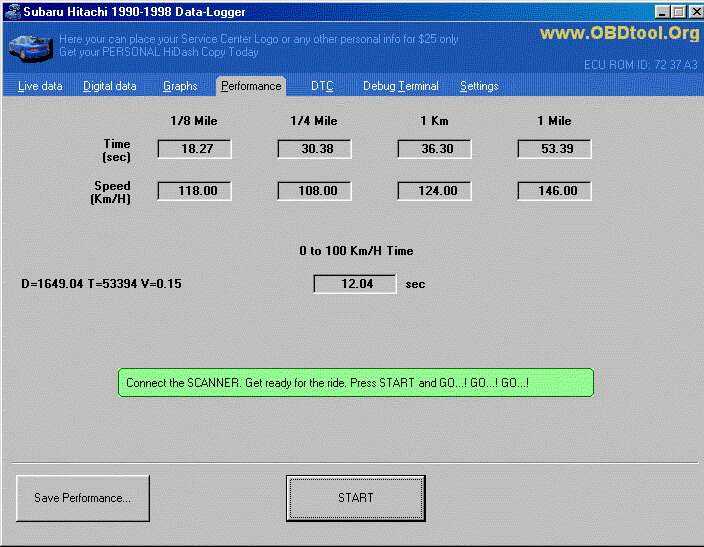Click the Get your PERSONAL HiDash Copy text

point(158,52)
